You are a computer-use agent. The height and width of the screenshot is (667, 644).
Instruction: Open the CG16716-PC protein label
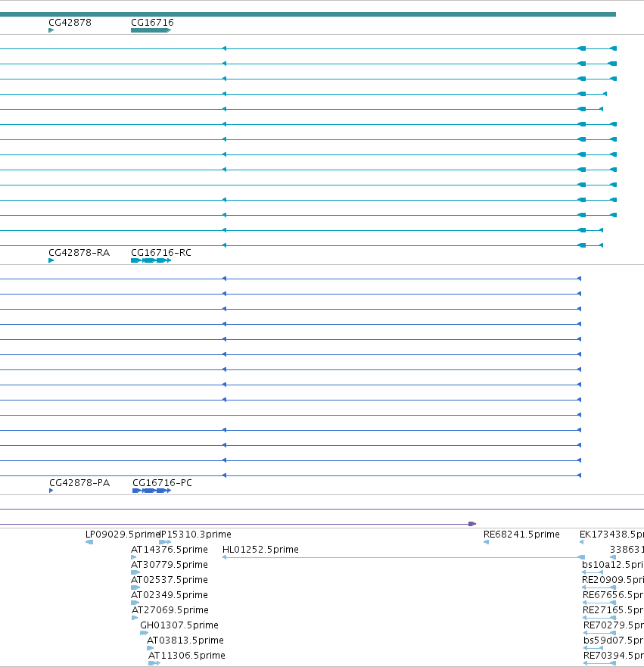pyautogui.click(x=163, y=483)
